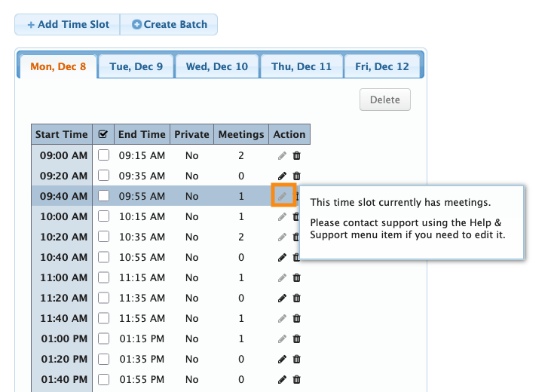The image size is (551, 392).
Task: Edit the 09:20 AM time slot
Action: tap(282, 176)
